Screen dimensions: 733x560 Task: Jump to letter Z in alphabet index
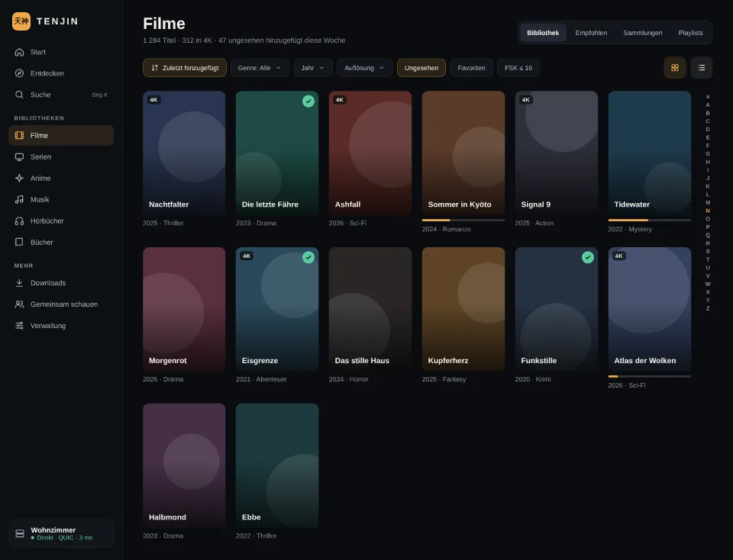pyautogui.click(x=708, y=308)
